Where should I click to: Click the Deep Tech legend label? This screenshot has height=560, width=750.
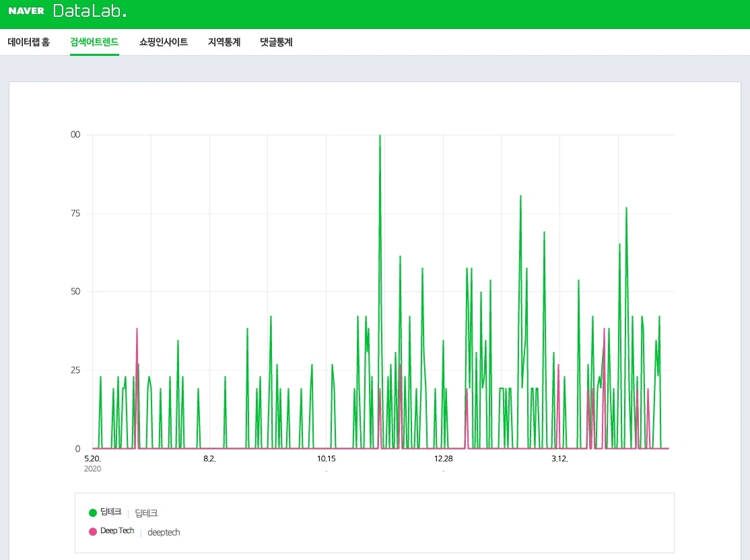tap(117, 531)
